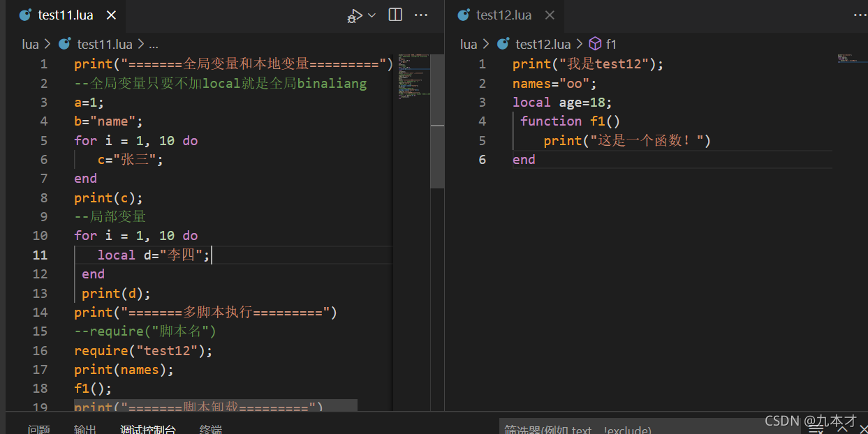Switch to the test11.lua tab
The width and height of the screenshot is (868, 434).
click(x=66, y=15)
